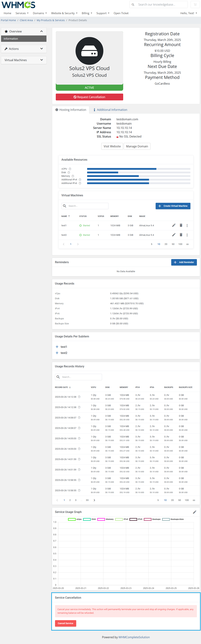Toggle vCpu series in graph legend

coord(75,519)
